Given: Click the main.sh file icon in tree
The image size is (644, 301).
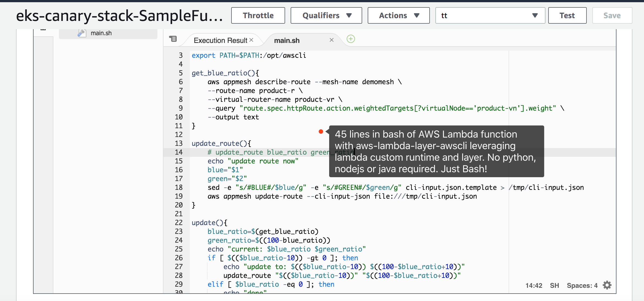Looking at the screenshot, I should [81, 33].
